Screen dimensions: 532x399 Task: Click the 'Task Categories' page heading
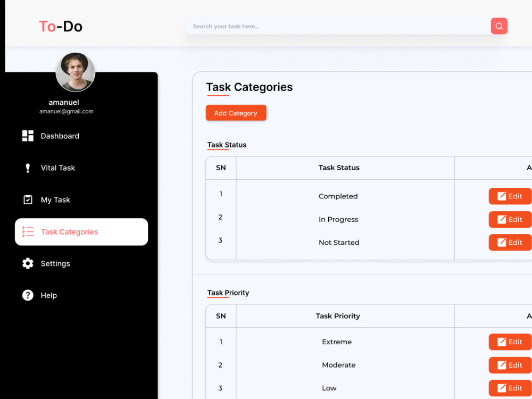click(x=250, y=87)
